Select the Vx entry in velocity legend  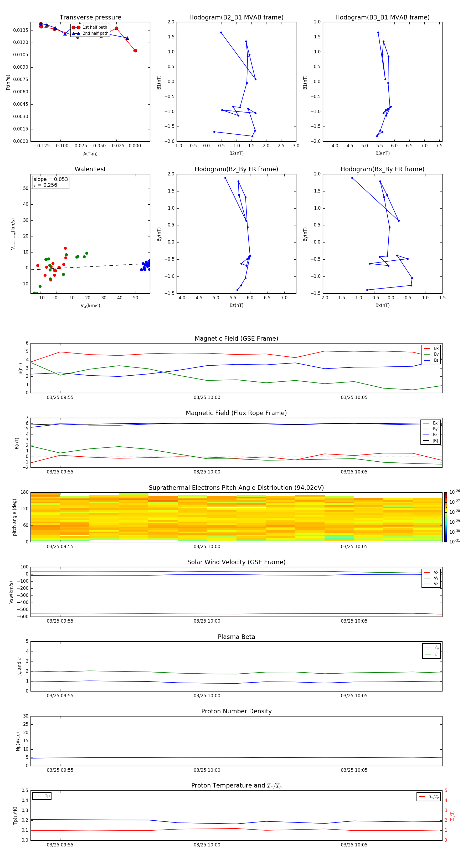(431, 573)
